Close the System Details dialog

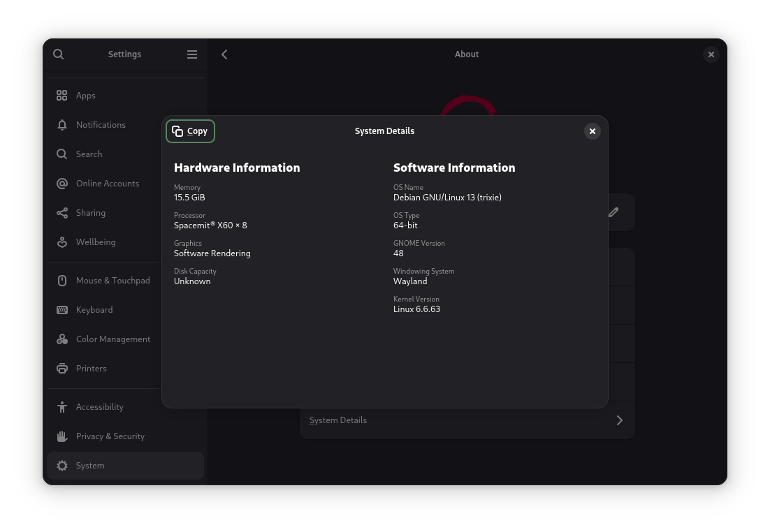[x=592, y=131]
